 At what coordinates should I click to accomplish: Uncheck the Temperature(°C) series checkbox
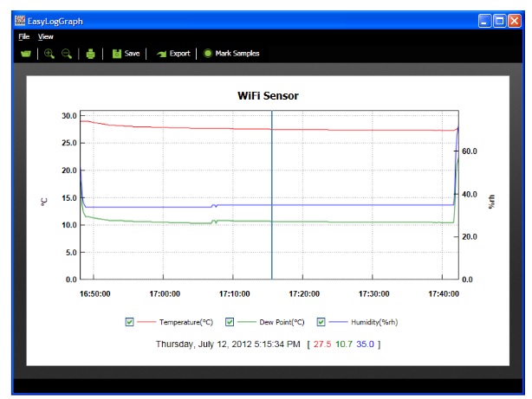(129, 322)
